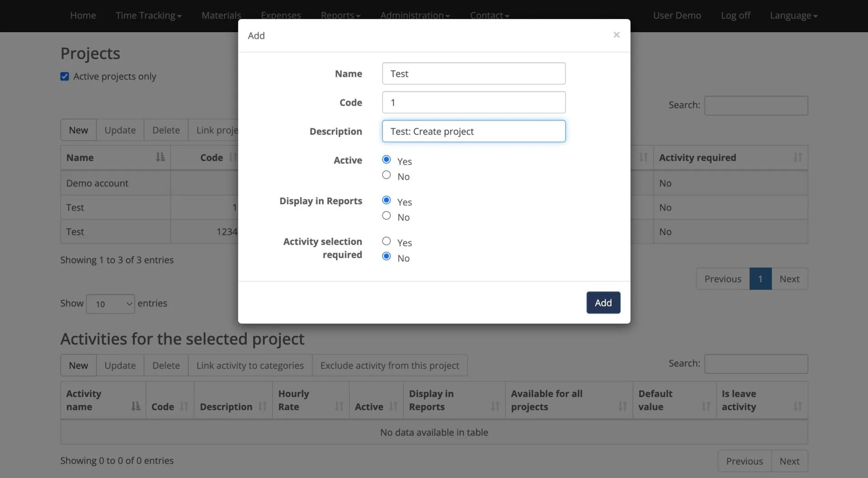
Task: Toggle Active projects only checkbox
Action: point(65,76)
